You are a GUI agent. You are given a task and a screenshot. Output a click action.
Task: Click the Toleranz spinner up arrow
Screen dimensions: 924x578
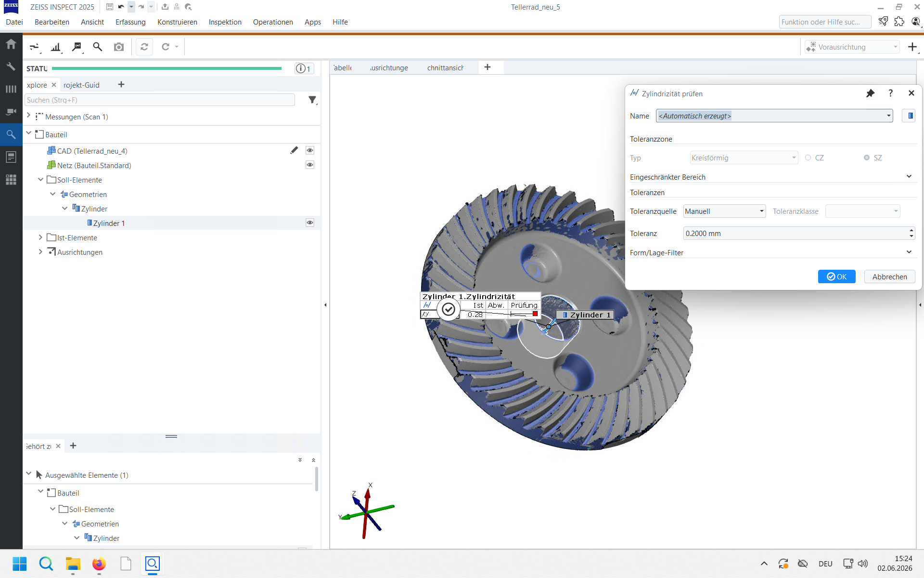point(911,230)
